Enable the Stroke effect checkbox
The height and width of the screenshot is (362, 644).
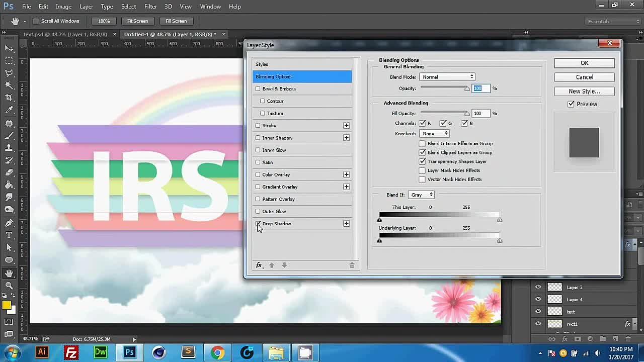tap(258, 125)
